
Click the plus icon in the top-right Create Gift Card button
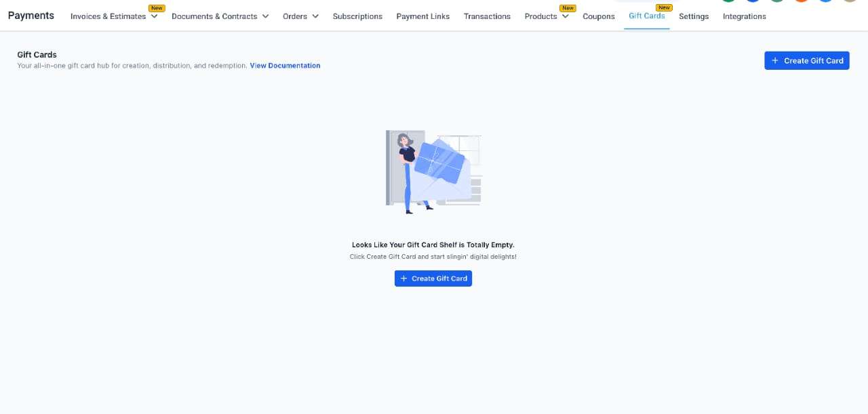[775, 61]
